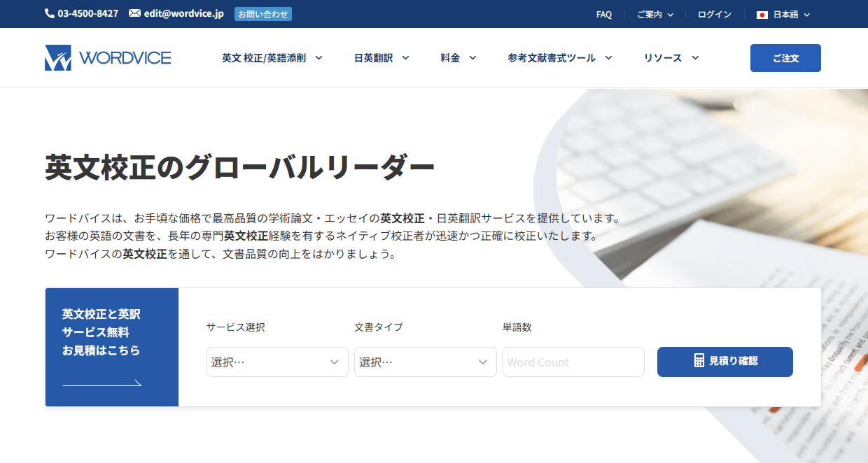Click the お問い合わせ button
The width and height of the screenshot is (868, 463).
(x=262, y=13)
